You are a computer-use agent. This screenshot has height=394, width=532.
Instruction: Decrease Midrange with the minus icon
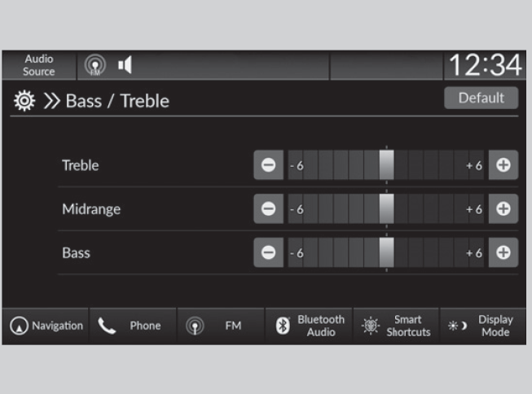click(x=268, y=209)
